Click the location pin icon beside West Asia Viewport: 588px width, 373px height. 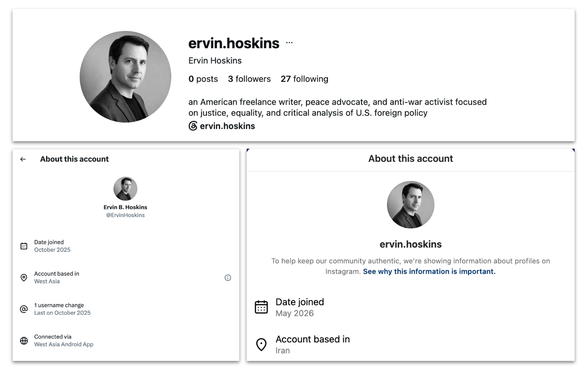(x=24, y=277)
